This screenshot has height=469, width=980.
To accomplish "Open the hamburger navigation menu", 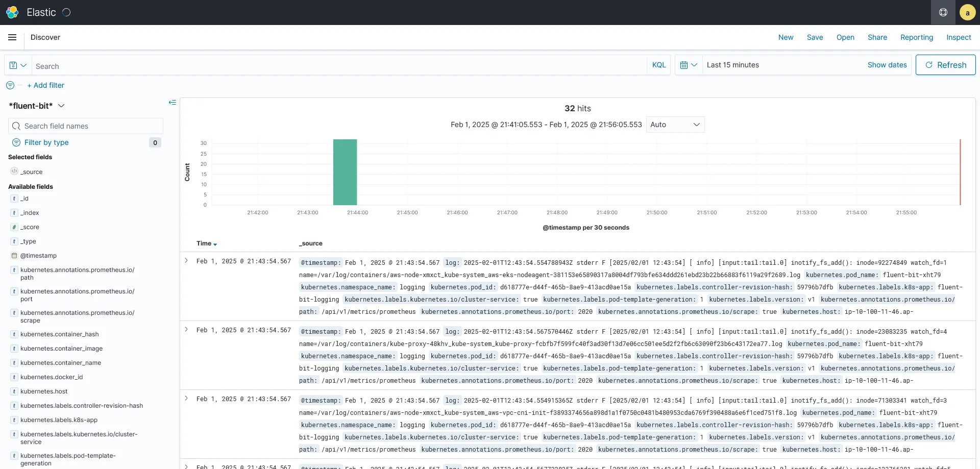I will 12,37.
